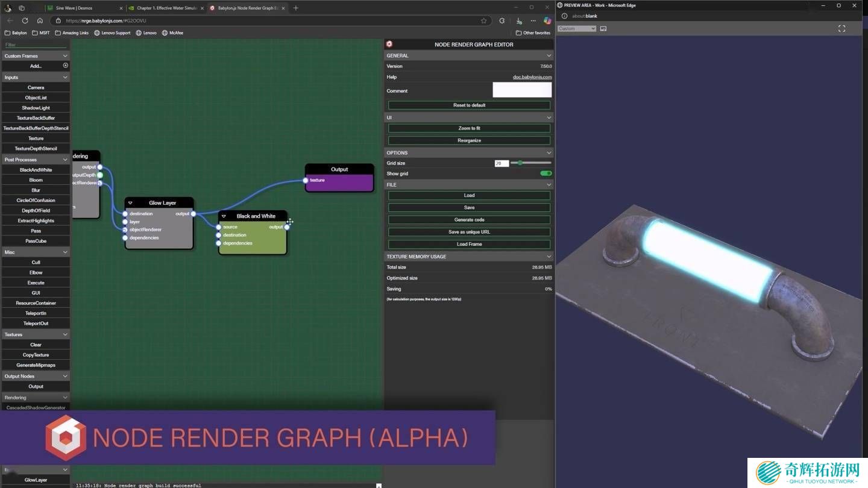The image size is (868, 488).
Task: Bookmark this page with the star icon
Action: [483, 20]
